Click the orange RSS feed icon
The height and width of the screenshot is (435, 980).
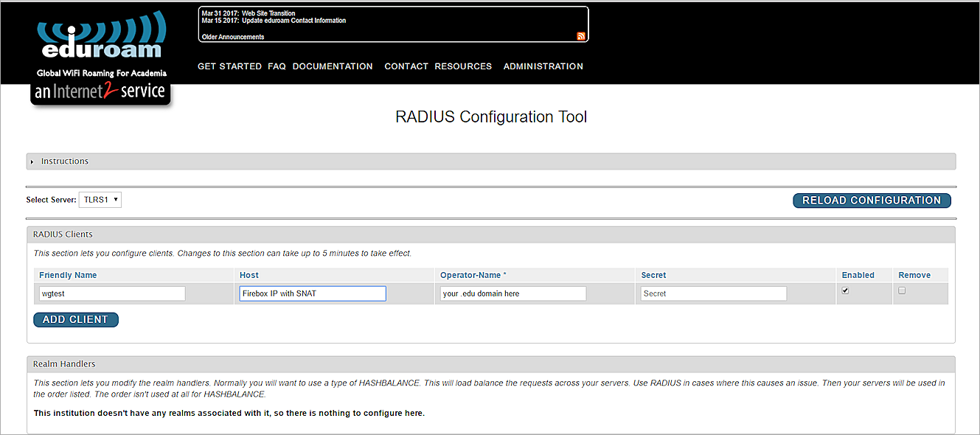click(581, 36)
